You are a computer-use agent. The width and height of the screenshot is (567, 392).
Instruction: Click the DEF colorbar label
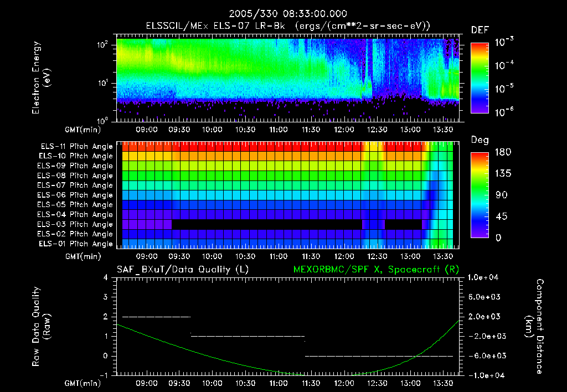[480, 30]
